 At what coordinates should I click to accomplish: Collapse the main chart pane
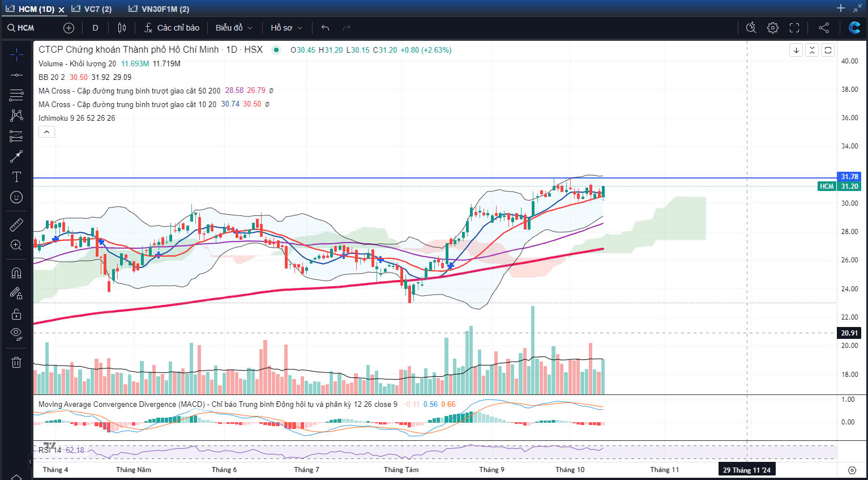[x=812, y=50]
